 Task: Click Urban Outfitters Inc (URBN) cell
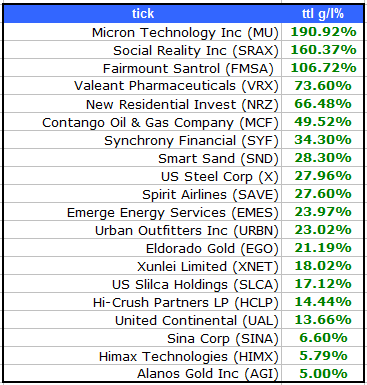coord(143,230)
